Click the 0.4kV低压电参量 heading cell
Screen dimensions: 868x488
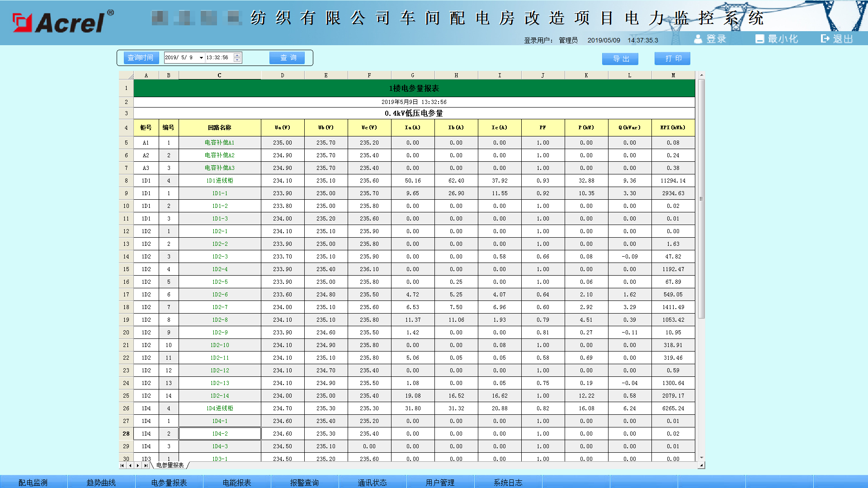tap(414, 113)
